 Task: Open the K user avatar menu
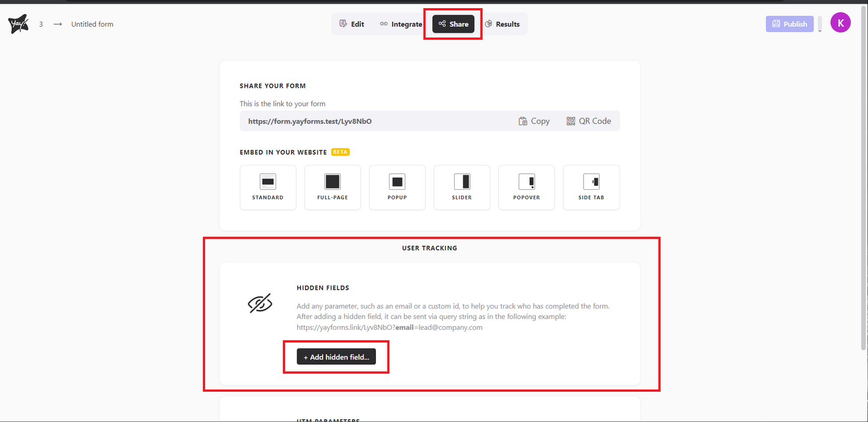(840, 23)
